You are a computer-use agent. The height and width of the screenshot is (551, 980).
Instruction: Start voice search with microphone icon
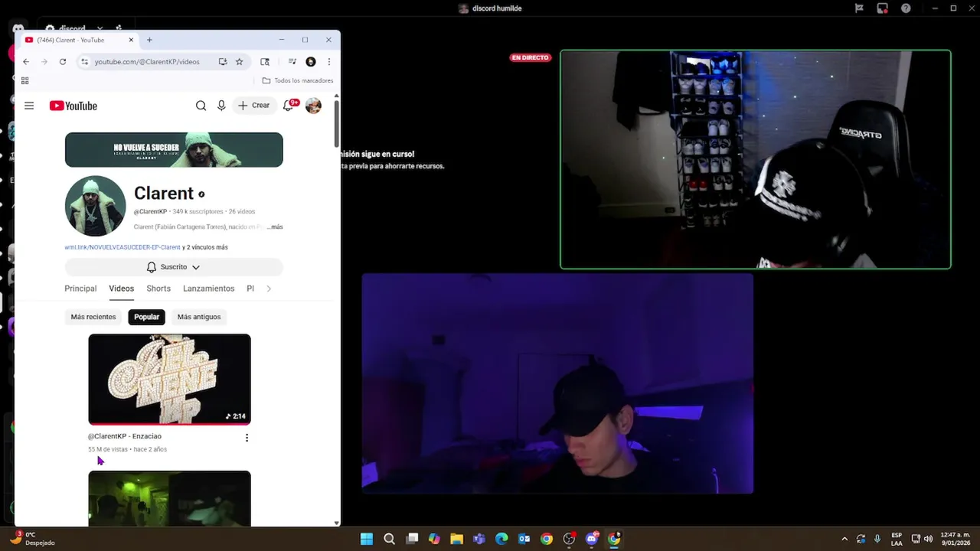[x=221, y=106]
